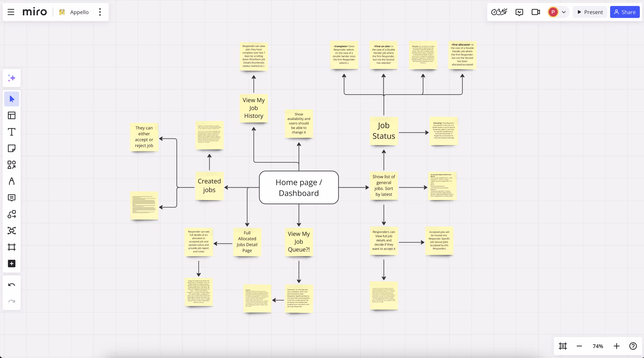This screenshot has height=358, width=644.
Task: Open the Mind map tool
Action: 12,230
